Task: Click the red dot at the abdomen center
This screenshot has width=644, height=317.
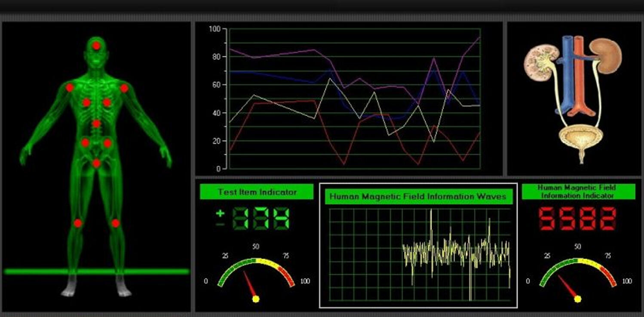Action: click(x=96, y=124)
